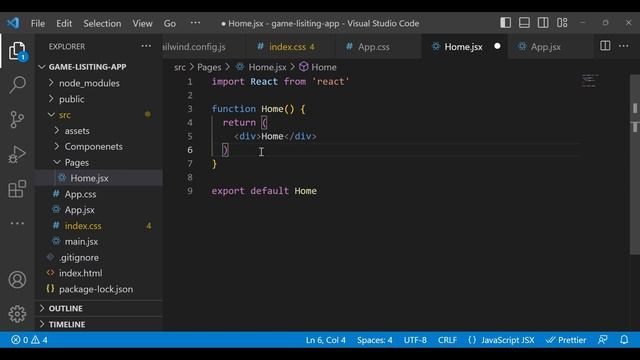
Task: Open the Go menu
Action: [170, 23]
